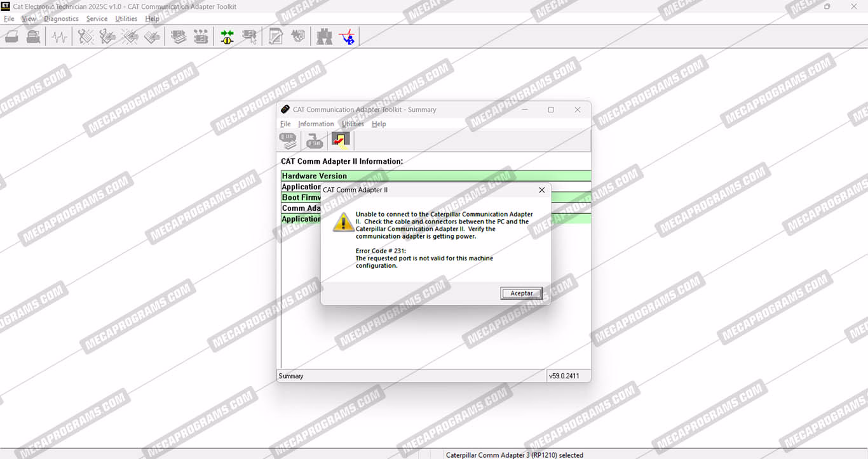Open the Status Tool waveform icon
The image size is (868, 459).
(x=59, y=37)
